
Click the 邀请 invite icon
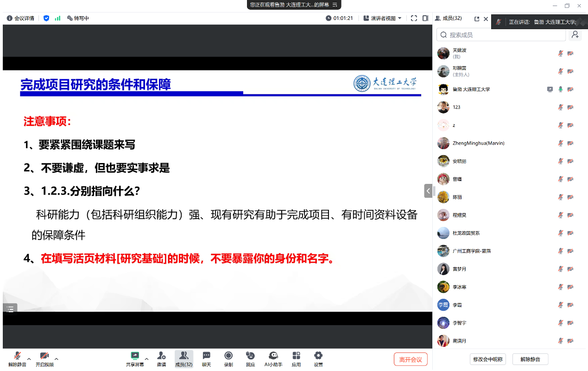(161, 358)
